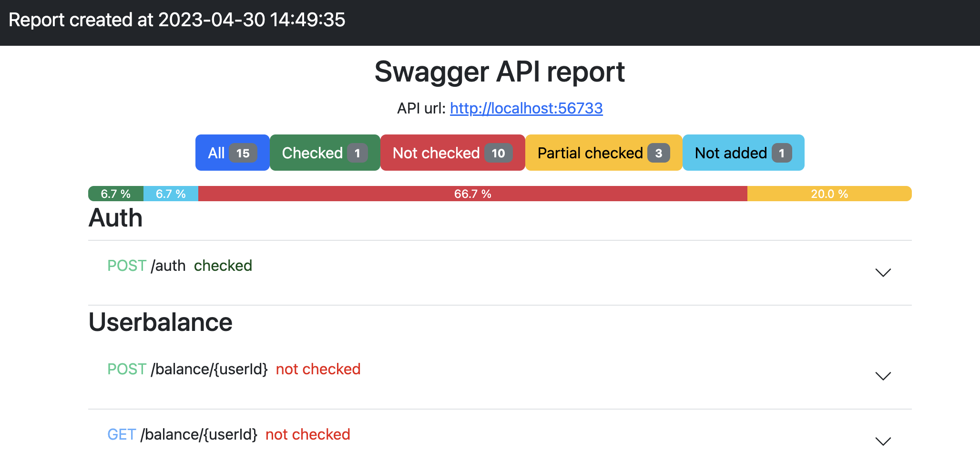Open the http://localhost:56733 API link
This screenshot has width=980, height=473.
(526, 108)
